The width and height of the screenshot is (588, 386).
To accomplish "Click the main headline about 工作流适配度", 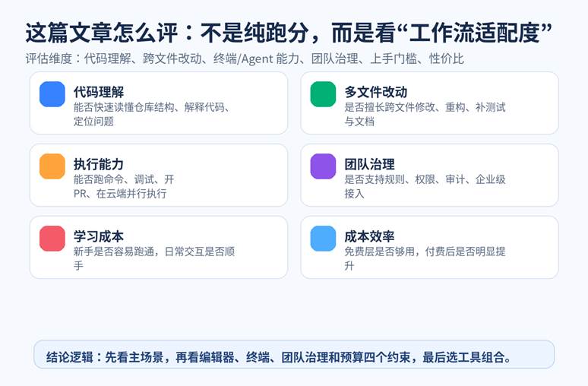I will (x=288, y=33).
